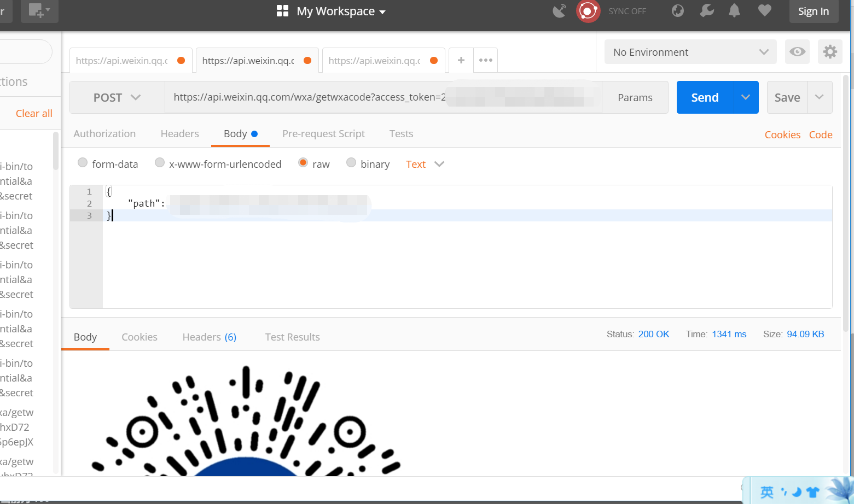Select the binary radio button
The height and width of the screenshot is (504, 854).
click(x=351, y=162)
